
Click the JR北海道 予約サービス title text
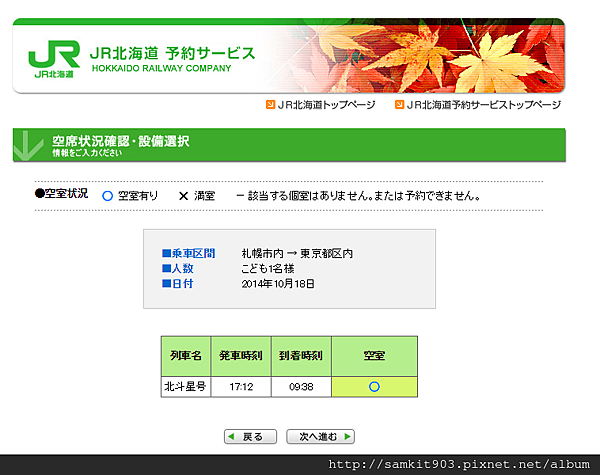(172, 53)
